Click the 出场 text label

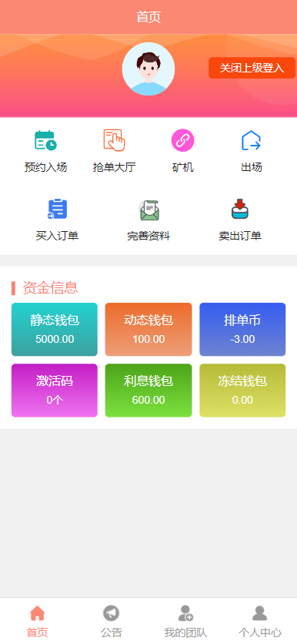pyautogui.click(x=251, y=168)
